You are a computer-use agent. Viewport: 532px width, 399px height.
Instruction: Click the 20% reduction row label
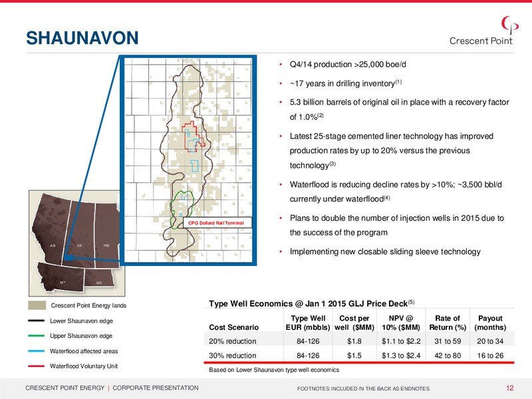[x=232, y=341]
